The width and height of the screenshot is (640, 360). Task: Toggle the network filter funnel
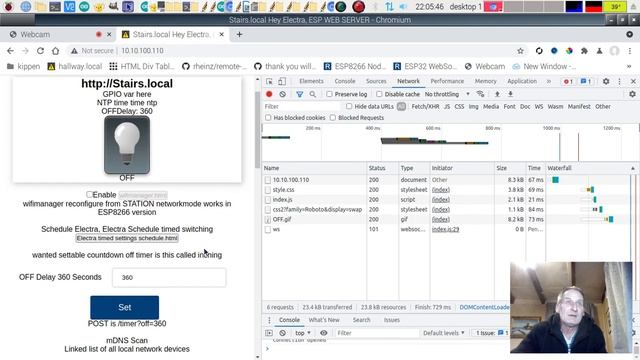click(300, 94)
